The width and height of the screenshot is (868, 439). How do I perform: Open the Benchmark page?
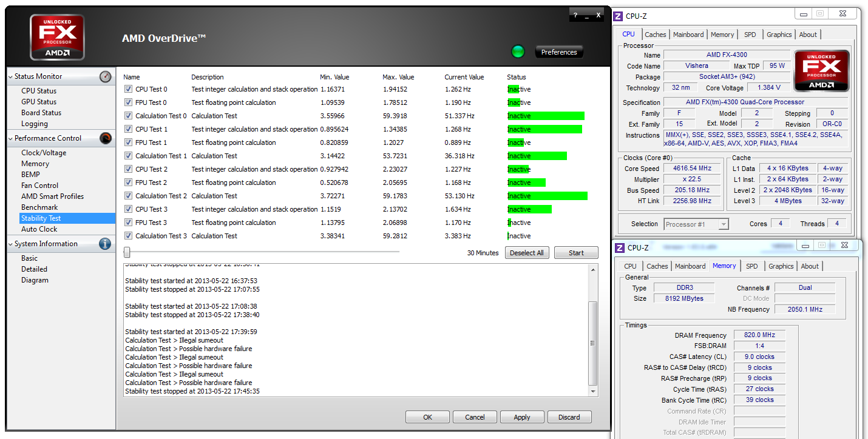pyautogui.click(x=39, y=207)
